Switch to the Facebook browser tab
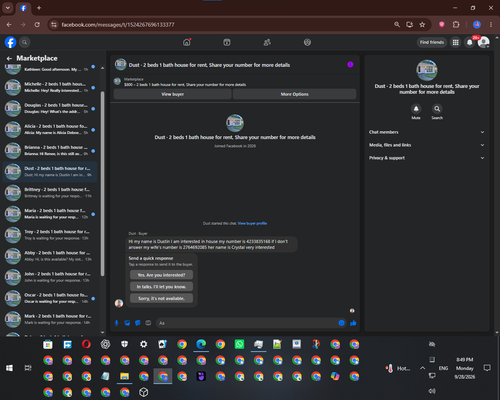500x400 pixels. pos(24,8)
